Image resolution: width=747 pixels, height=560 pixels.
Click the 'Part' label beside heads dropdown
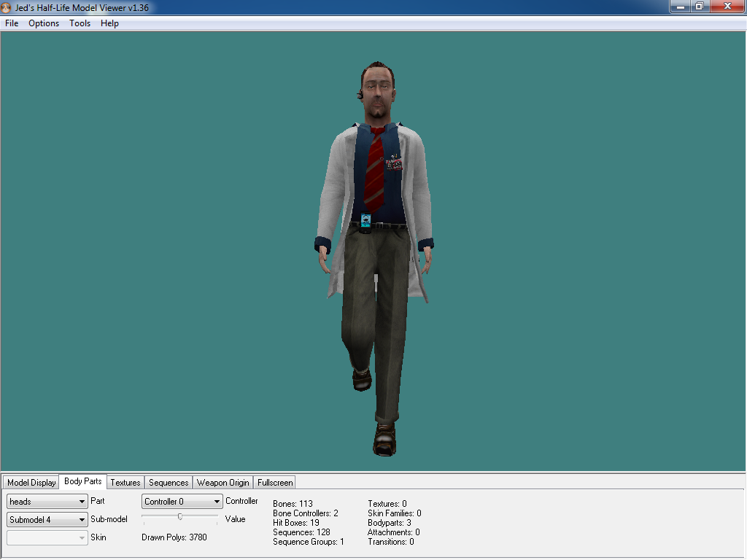click(98, 501)
